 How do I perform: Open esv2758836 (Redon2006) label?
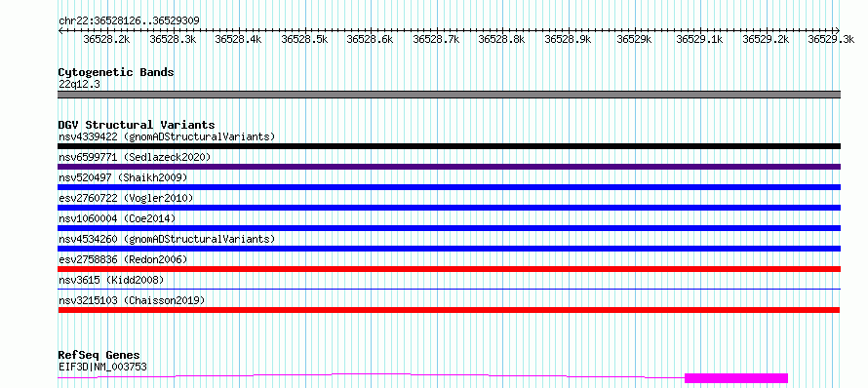(123, 259)
